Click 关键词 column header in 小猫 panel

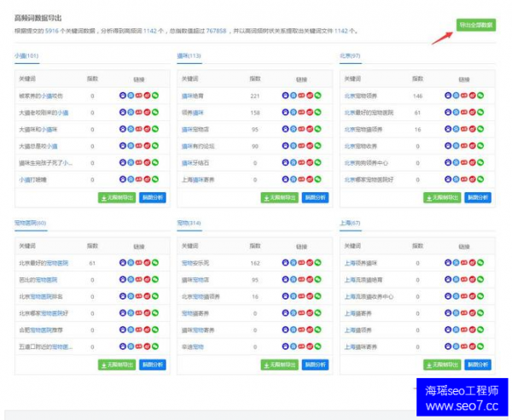tap(27, 79)
